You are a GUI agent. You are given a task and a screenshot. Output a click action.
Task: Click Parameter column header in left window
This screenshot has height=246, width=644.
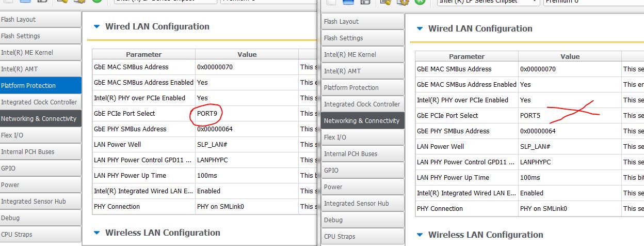point(143,54)
